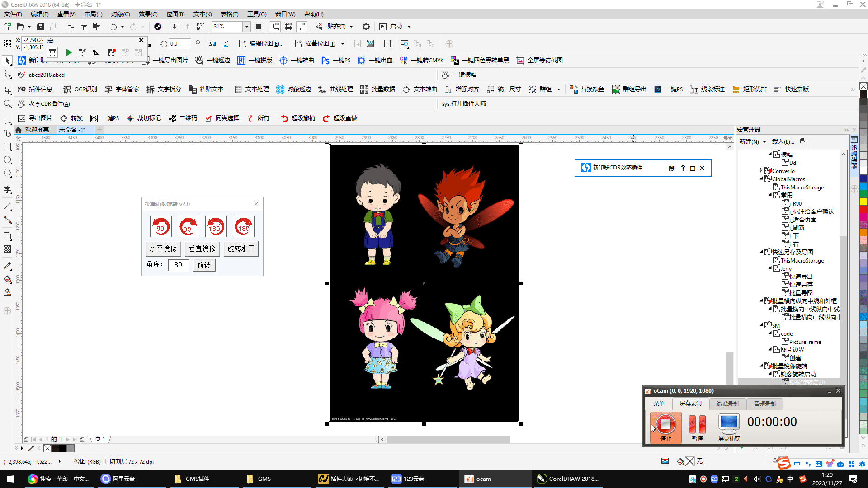Open the zoom level dropdown

[x=247, y=27]
